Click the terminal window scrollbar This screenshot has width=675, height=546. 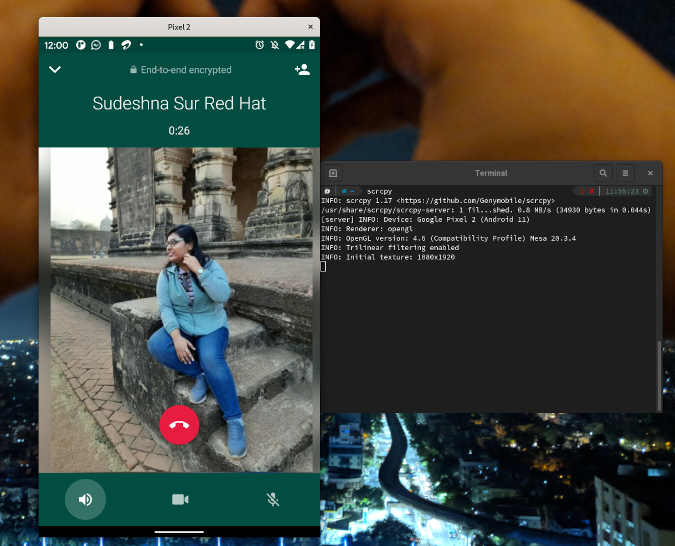pos(658,375)
